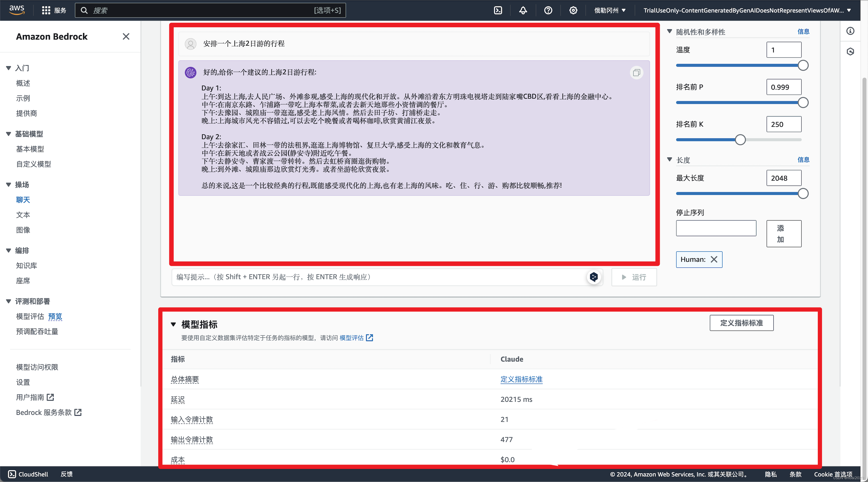The width and height of the screenshot is (868, 482).
Task: Open the 用户指南 external link
Action: click(35, 397)
